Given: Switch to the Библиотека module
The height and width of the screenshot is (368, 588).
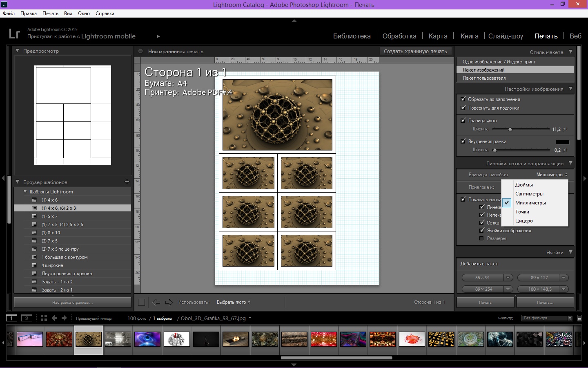Looking at the screenshot, I should [x=352, y=36].
